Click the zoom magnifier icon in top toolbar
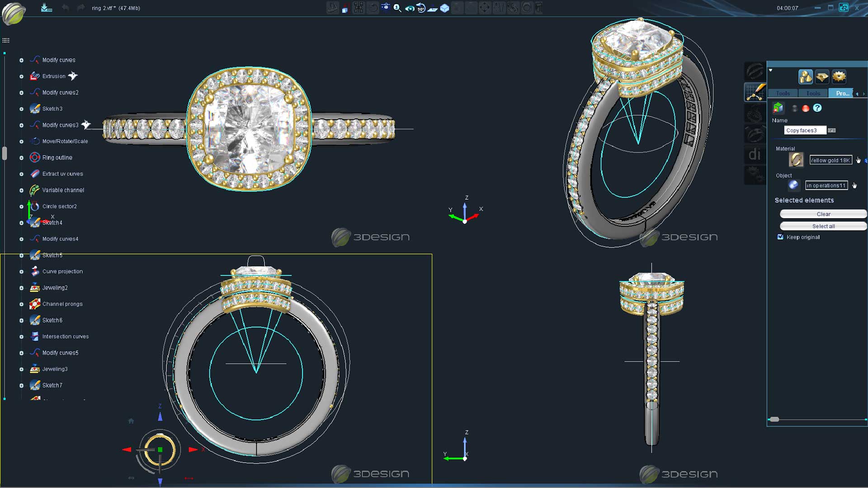Viewport: 868px width, 488px height. (397, 8)
